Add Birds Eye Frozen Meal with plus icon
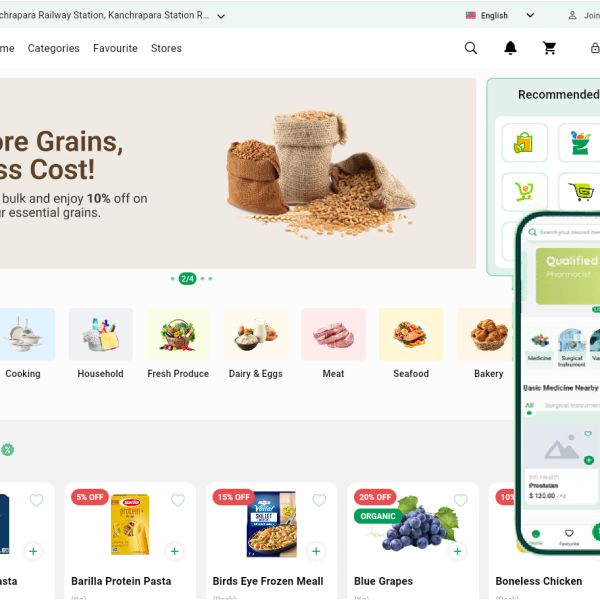 tap(316, 551)
